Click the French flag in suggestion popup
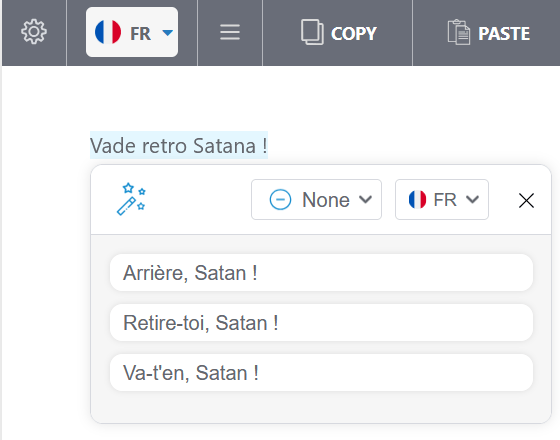This screenshot has height=440, width=560. pyautogui.click(x=418, y=199)
